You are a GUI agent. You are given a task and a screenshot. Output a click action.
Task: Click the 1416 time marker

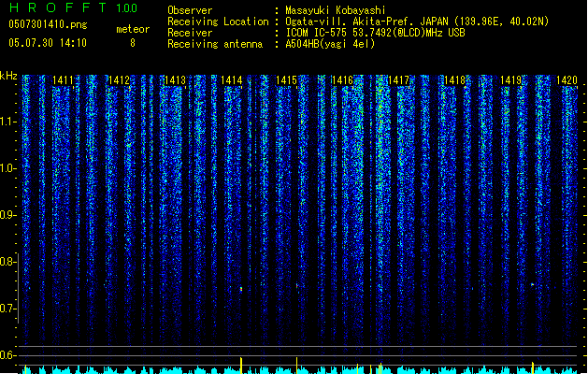click(343, 80)
